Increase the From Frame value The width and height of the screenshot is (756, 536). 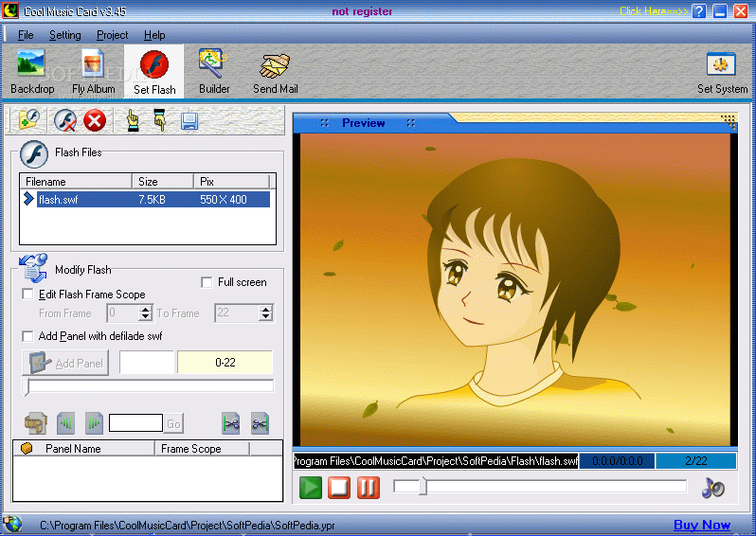[x=145, y=309]
